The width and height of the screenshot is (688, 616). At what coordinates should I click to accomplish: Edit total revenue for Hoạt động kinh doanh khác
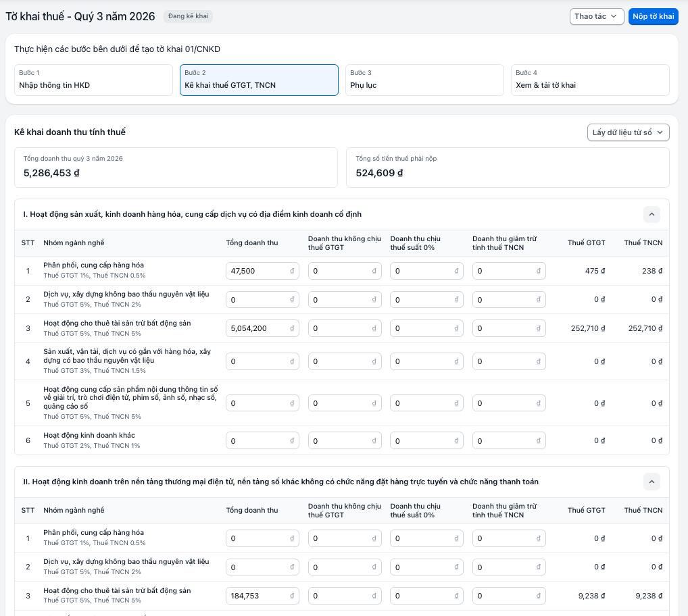click(x=262, y=440)
